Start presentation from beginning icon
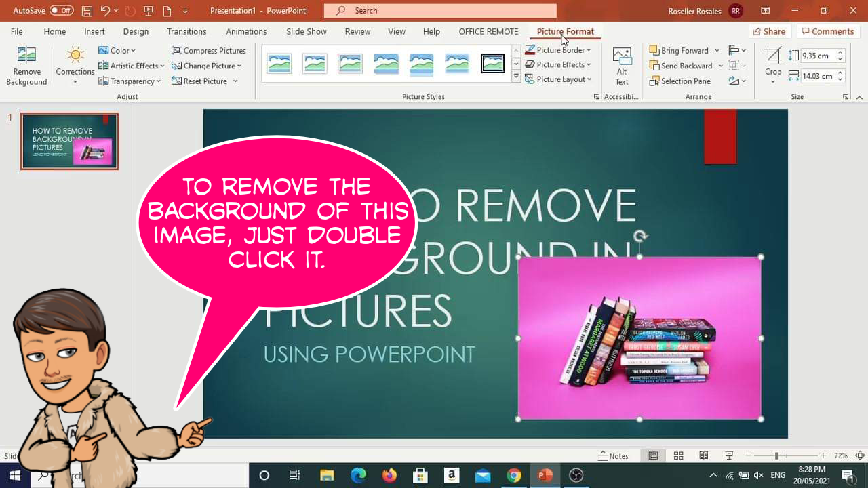The image size is (868, 488). point(148,10)
